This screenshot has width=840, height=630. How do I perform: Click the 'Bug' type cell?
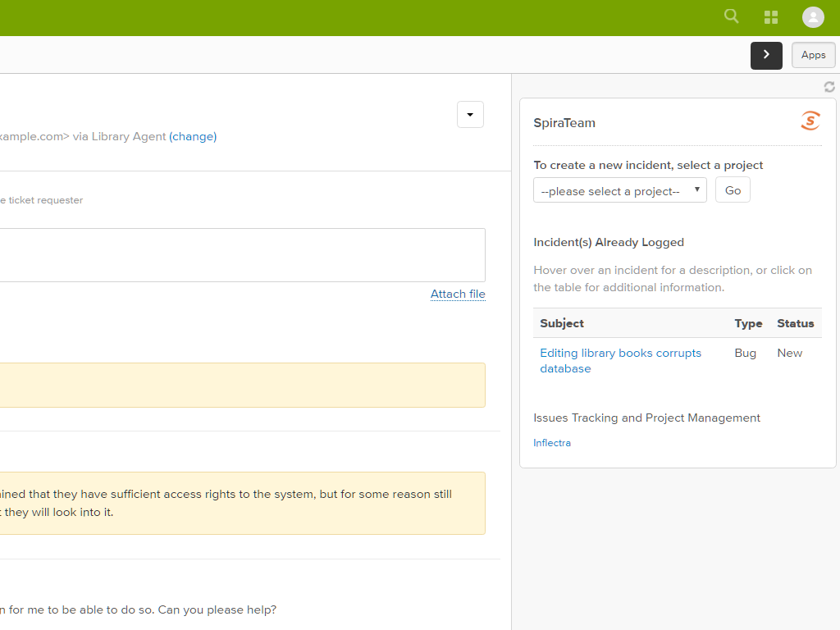click(x=746, y=353)
